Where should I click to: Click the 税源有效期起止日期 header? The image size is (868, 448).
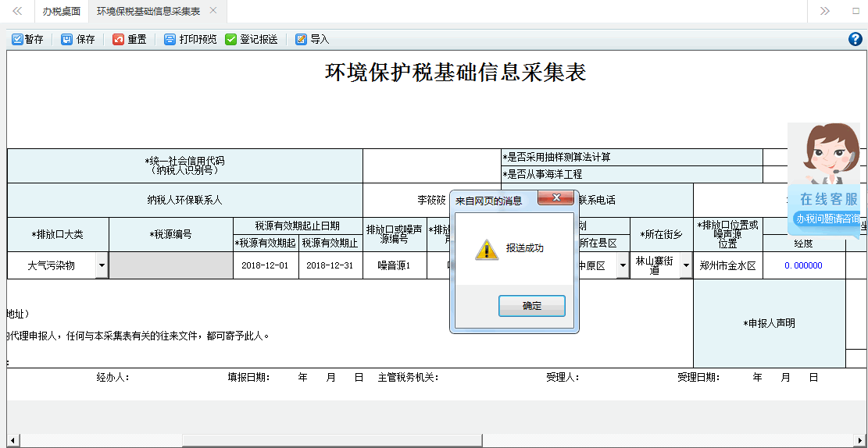click(x=298, y=226)
